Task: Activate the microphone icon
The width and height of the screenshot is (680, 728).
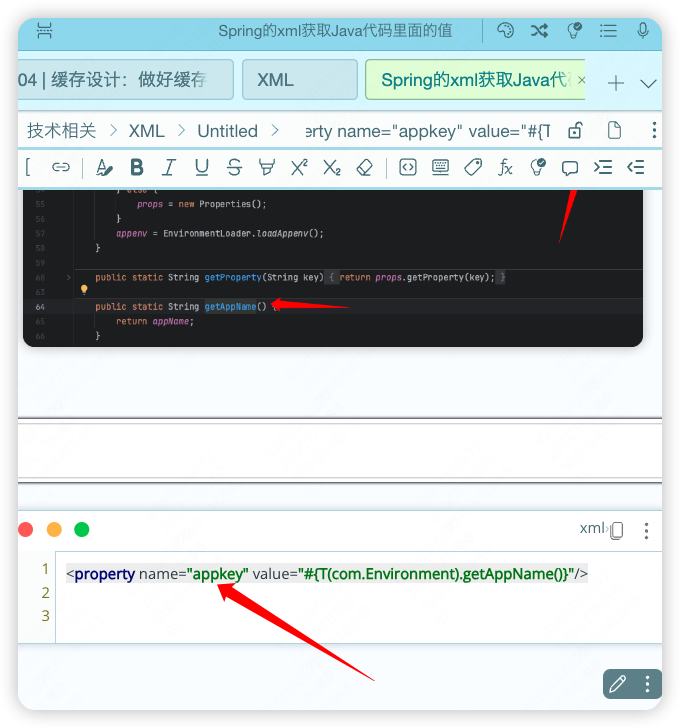Action: click(643, 31)
